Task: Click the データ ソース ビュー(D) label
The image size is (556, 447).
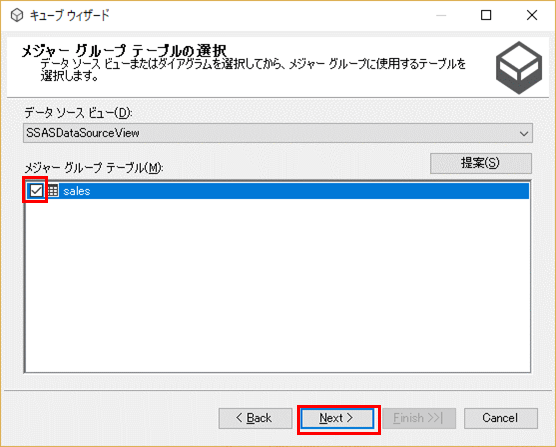Action: point(78,113)
